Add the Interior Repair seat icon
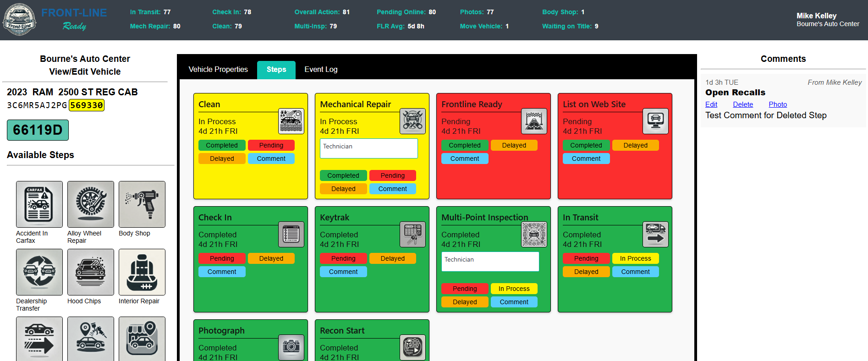 click(142, 272)
